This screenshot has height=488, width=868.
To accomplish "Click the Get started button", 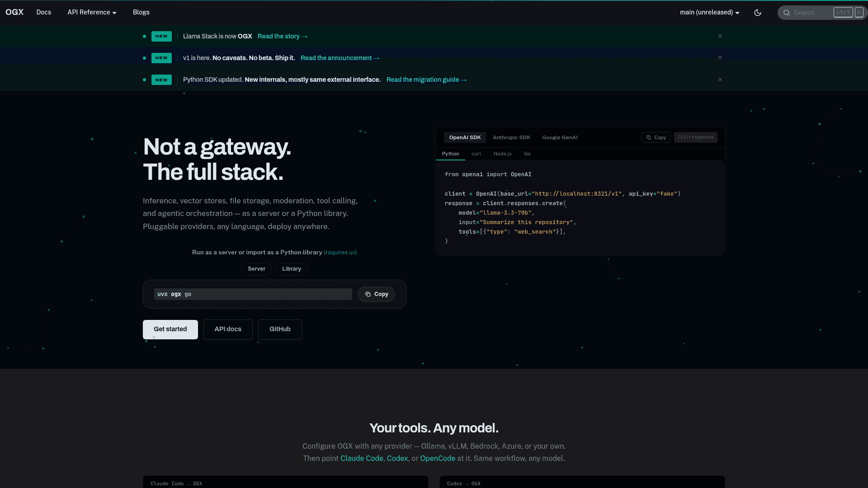I will (x=170, y=329).
